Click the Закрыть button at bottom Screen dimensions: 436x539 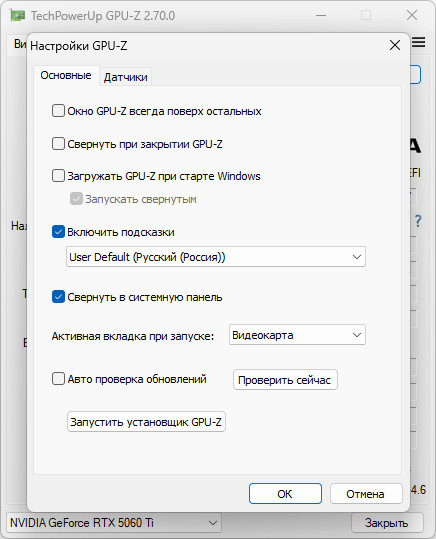pos(387,523)
